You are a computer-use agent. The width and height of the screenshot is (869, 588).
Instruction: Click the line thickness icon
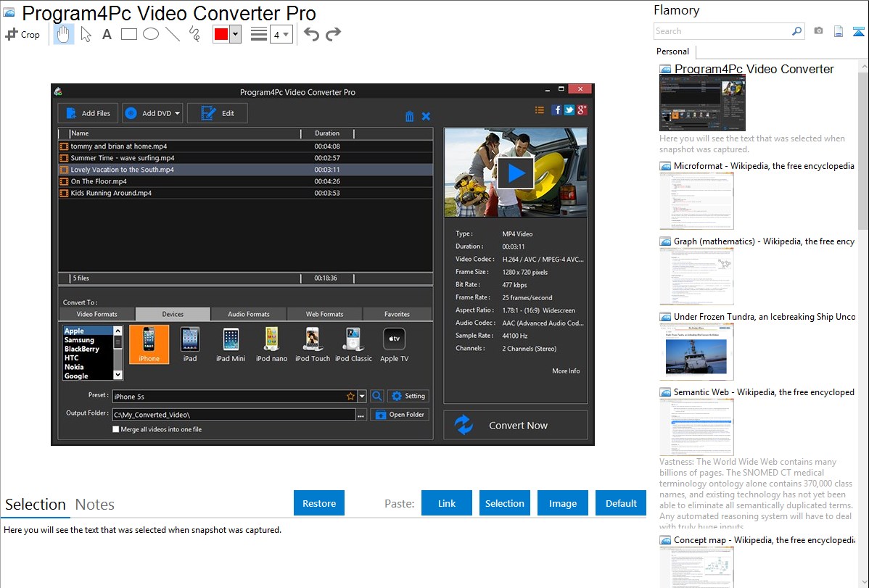click(x=259, y=34)
